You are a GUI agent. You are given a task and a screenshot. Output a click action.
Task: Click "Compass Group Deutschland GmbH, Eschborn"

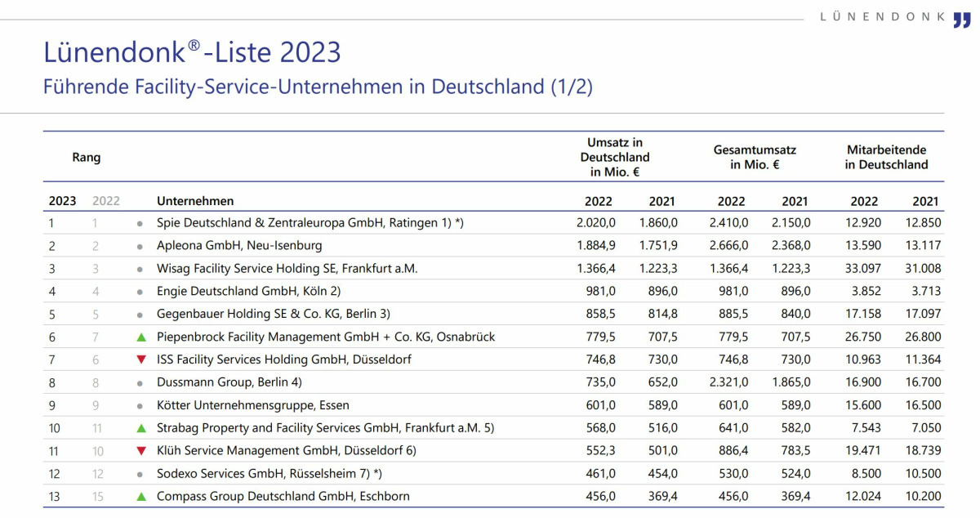pos(283,496)
